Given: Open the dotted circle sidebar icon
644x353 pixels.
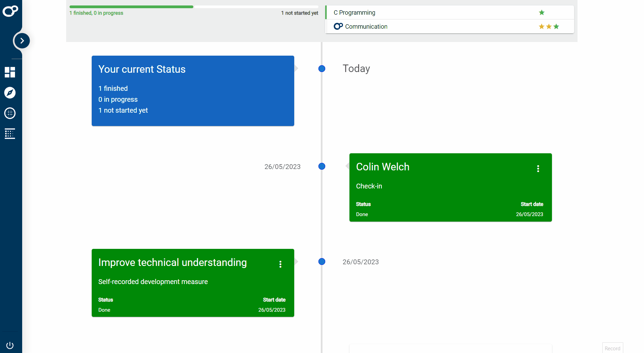Looking at the screenshot, I should tap(10, 113).
